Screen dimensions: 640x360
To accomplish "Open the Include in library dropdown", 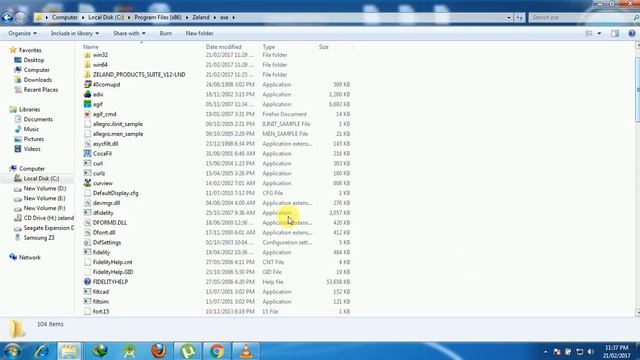I will coord(75,33).
